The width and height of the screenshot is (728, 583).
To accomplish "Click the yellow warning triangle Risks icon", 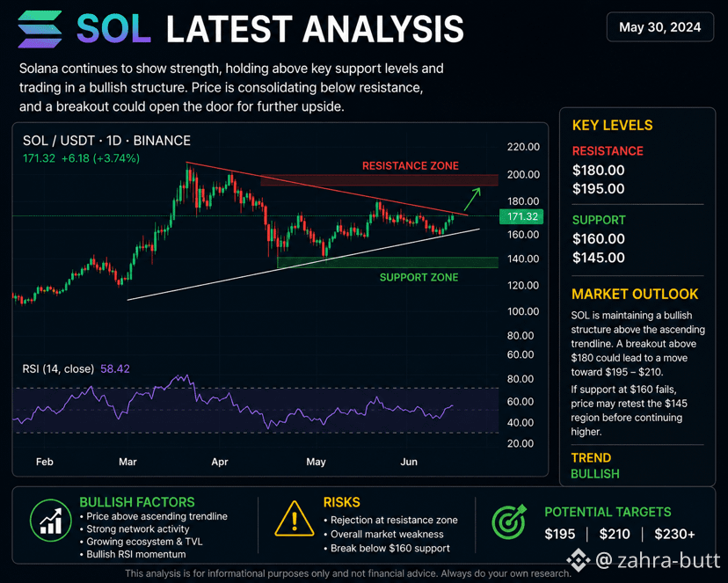I will (x=295, y=519).
